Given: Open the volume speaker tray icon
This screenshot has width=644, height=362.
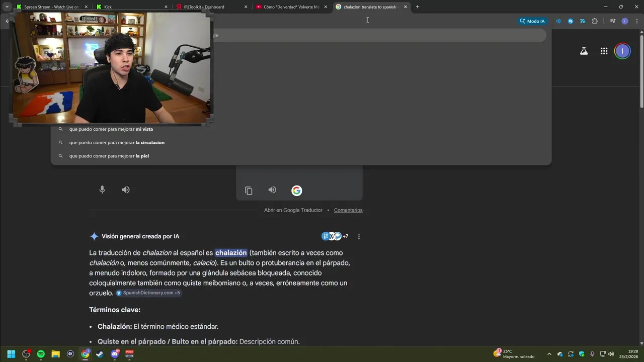Looking at the screenshot, I should click(611, 354).
